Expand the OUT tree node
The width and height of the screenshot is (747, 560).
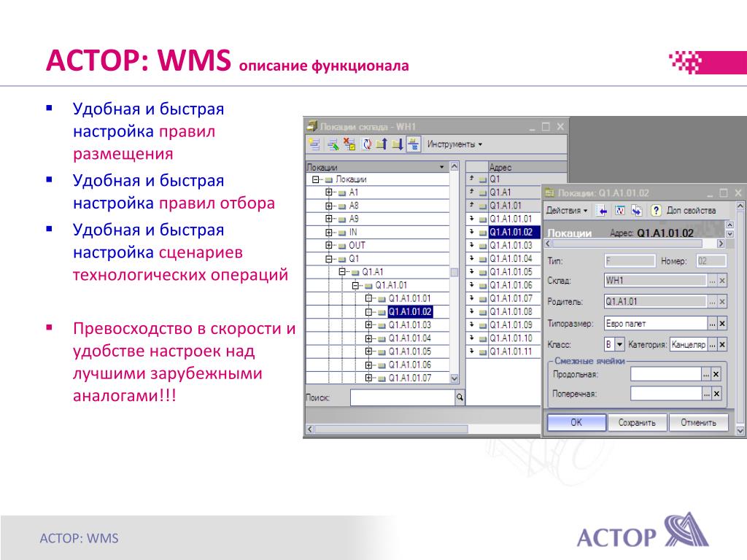329,245
